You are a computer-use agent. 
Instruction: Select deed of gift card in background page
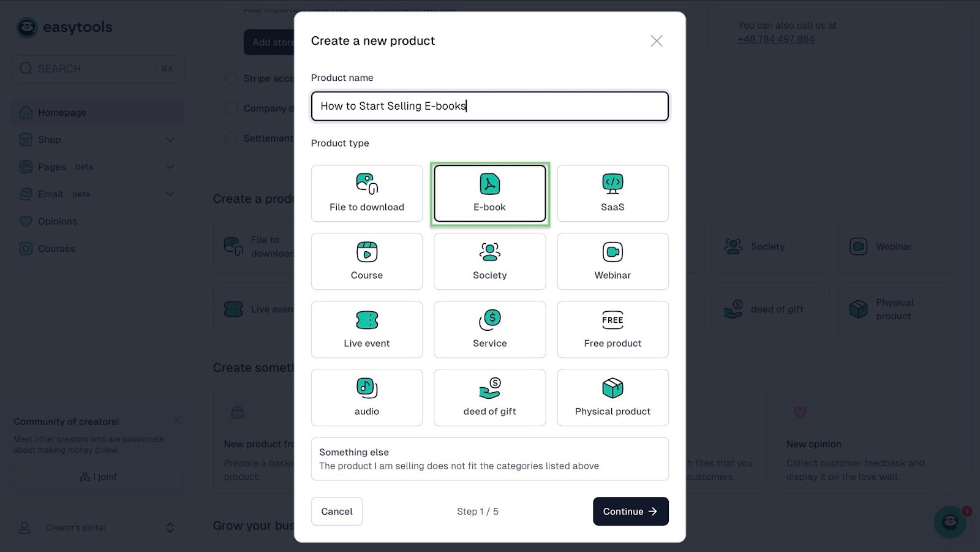click(x=771, y=309)
